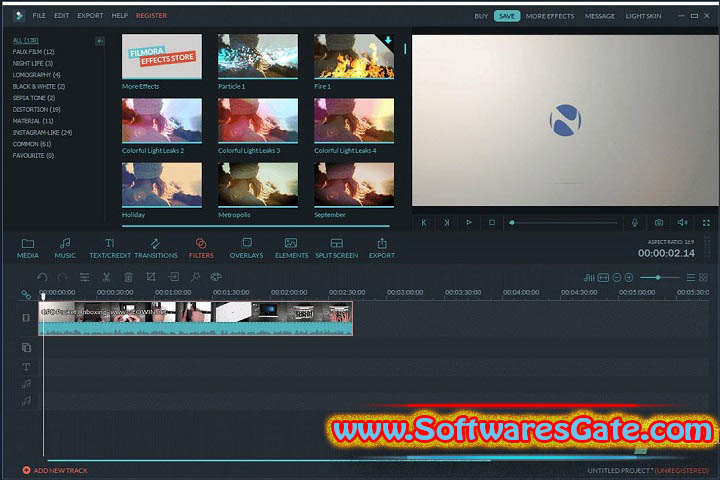Click the video track icon
Screen dimensions: 720x480
coord(26,318)
